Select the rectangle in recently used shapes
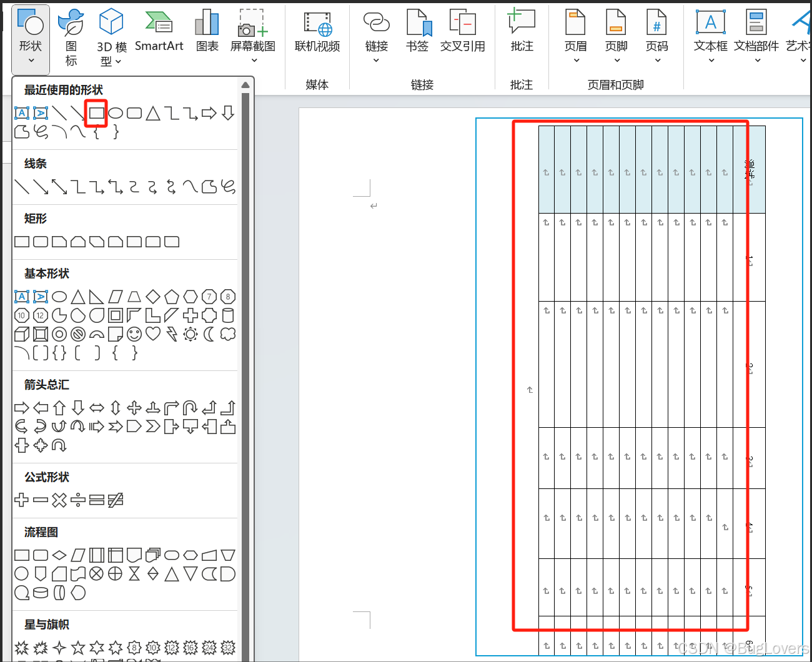The image size is (812, 662). pyautogui.click(x=97, y=113)
